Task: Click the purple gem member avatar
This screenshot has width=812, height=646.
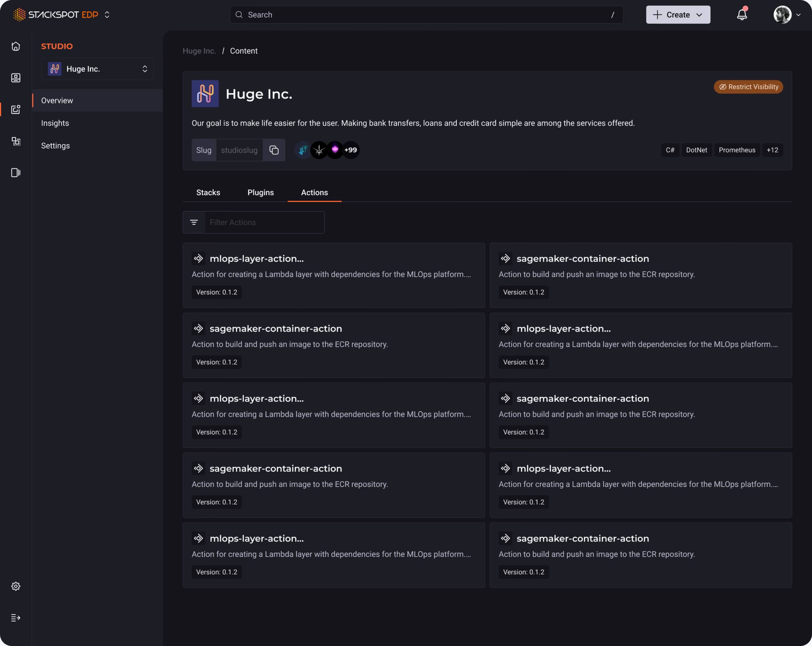Action: pos(335,150)
